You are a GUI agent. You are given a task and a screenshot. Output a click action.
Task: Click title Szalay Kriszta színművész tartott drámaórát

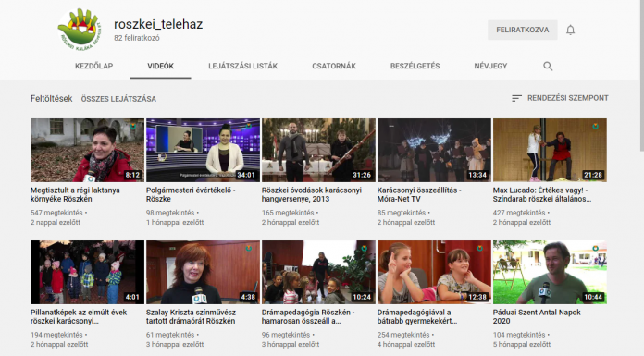pos(191,316)
